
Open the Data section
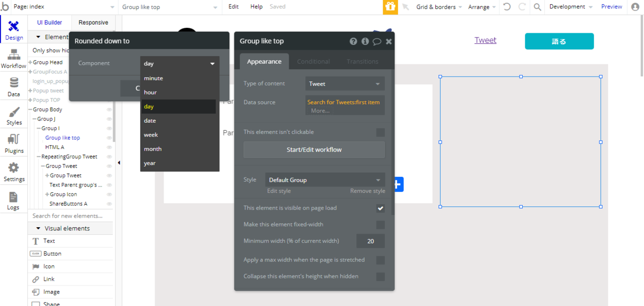tap(14, 87)
